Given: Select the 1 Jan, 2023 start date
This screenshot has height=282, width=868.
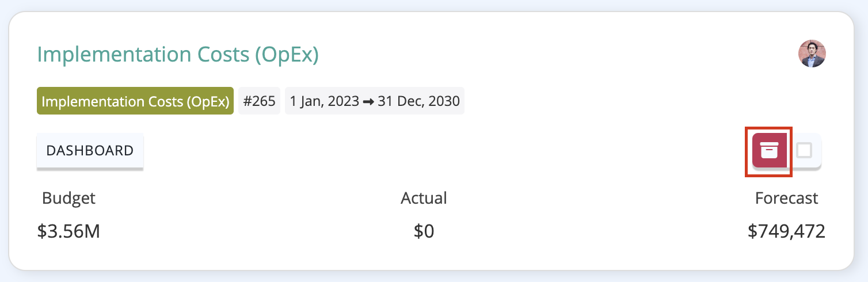Looking at the screenshot, I should pyautogui.click(x=324, y=102).
